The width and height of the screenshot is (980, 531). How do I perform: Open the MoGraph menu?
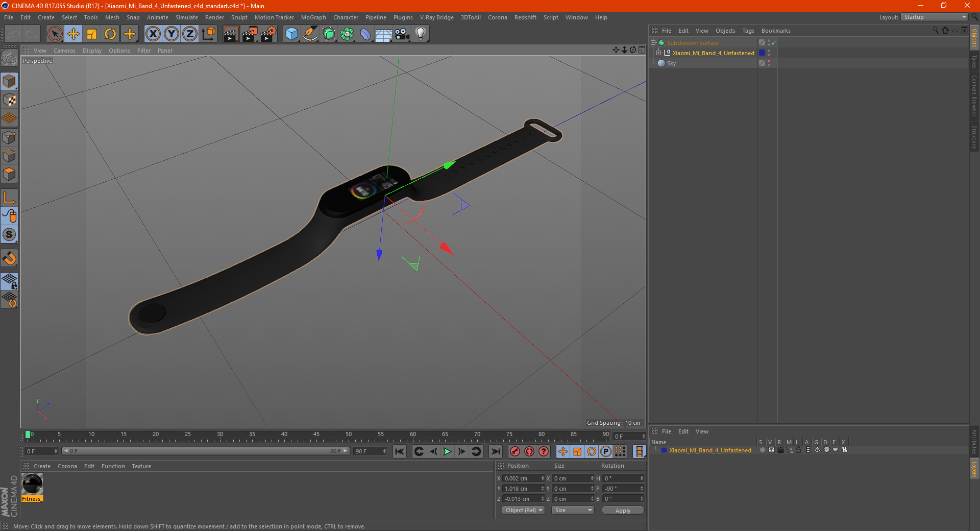pyautogui.click(x=313, y=17)
